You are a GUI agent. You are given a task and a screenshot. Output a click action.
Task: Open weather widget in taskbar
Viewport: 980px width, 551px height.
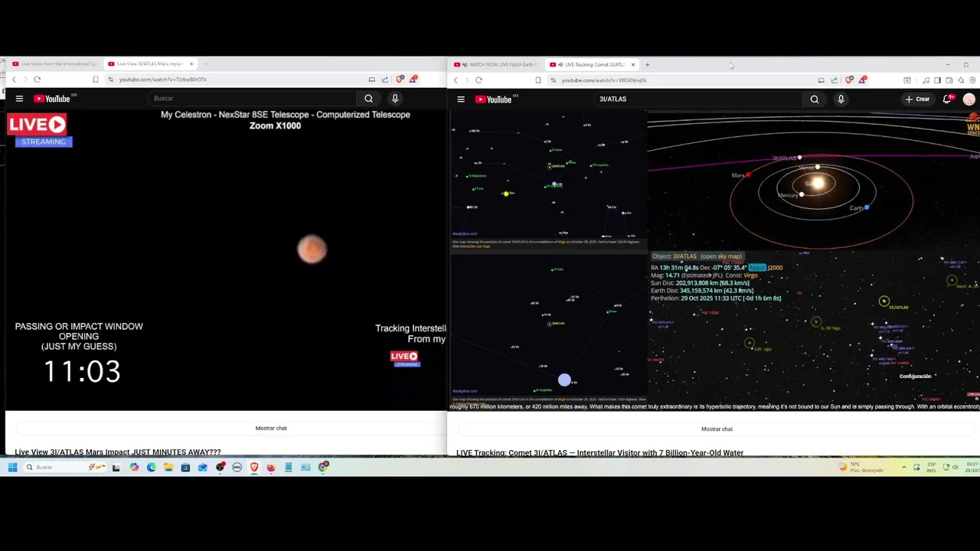(860, 467)
